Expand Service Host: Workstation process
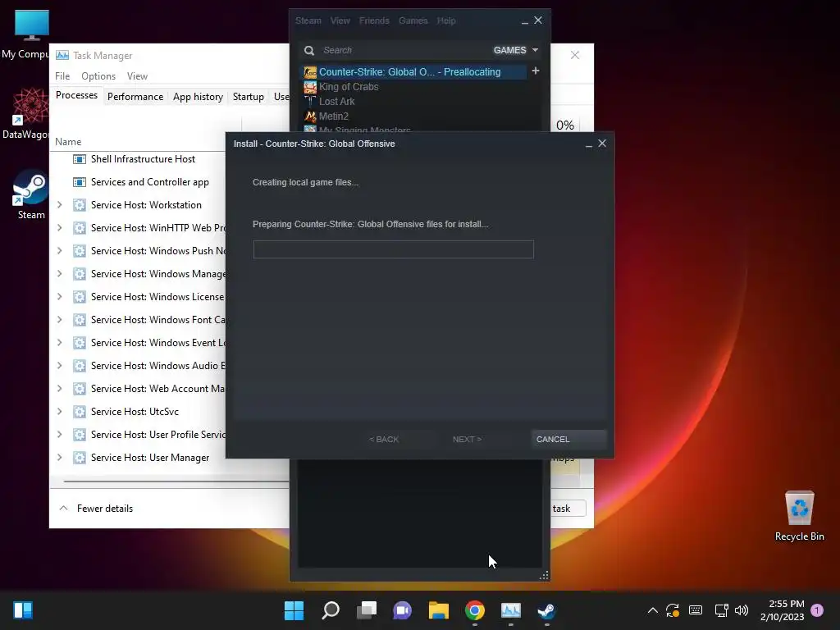Viewport: 840px width, 630px height. [60, 205]
